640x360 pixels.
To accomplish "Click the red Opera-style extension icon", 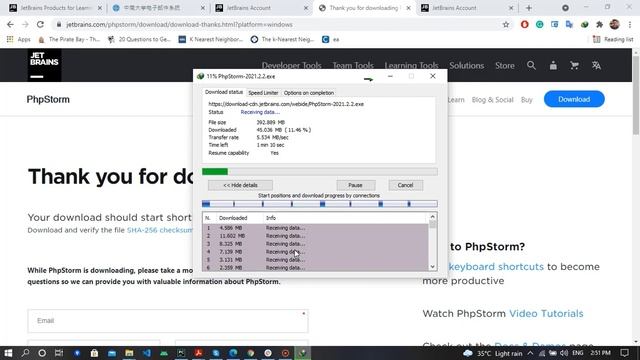I will point(524,24).
